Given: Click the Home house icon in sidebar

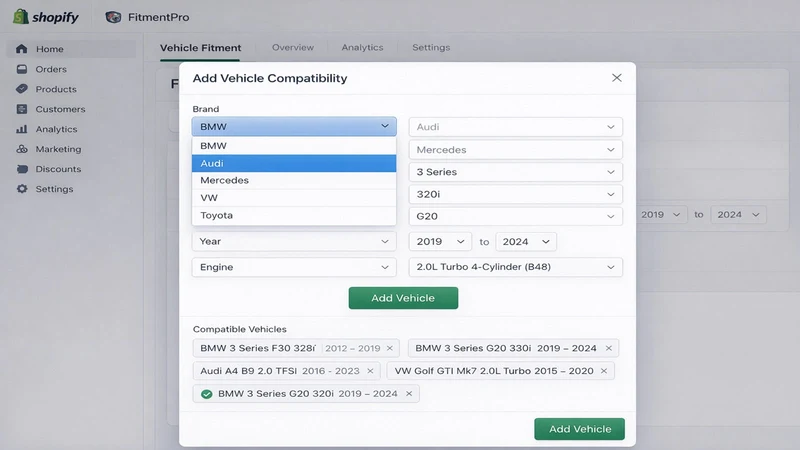Looking at the screenshot, I should pos(21,49).
